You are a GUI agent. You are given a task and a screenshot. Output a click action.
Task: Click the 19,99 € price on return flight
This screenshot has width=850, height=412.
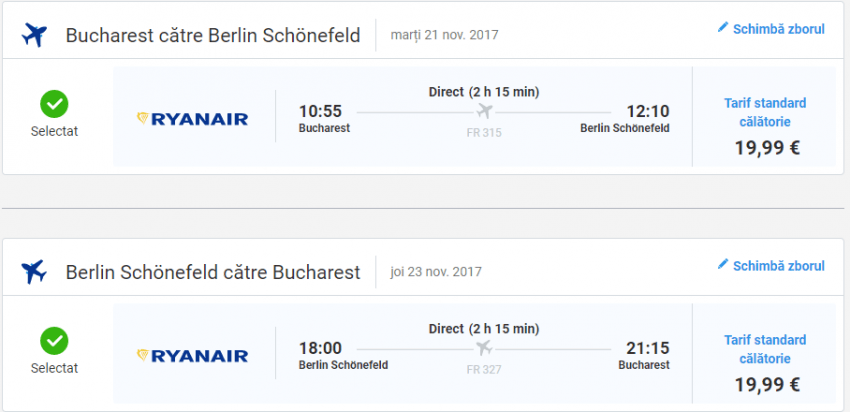click(x=766, y=385)
